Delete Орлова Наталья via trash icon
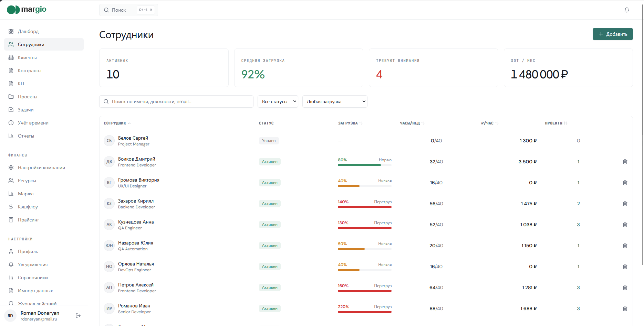This screenshot has width=644, height=326. coord(625,267)
